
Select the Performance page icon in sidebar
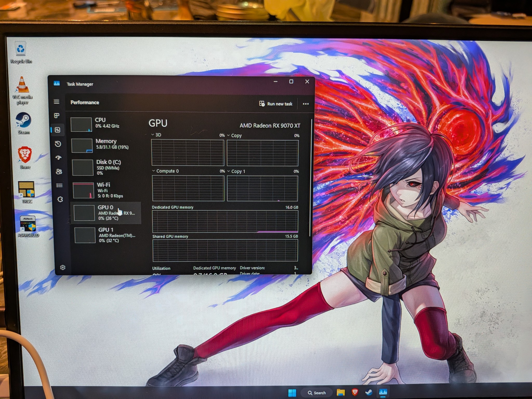(57, 130)
